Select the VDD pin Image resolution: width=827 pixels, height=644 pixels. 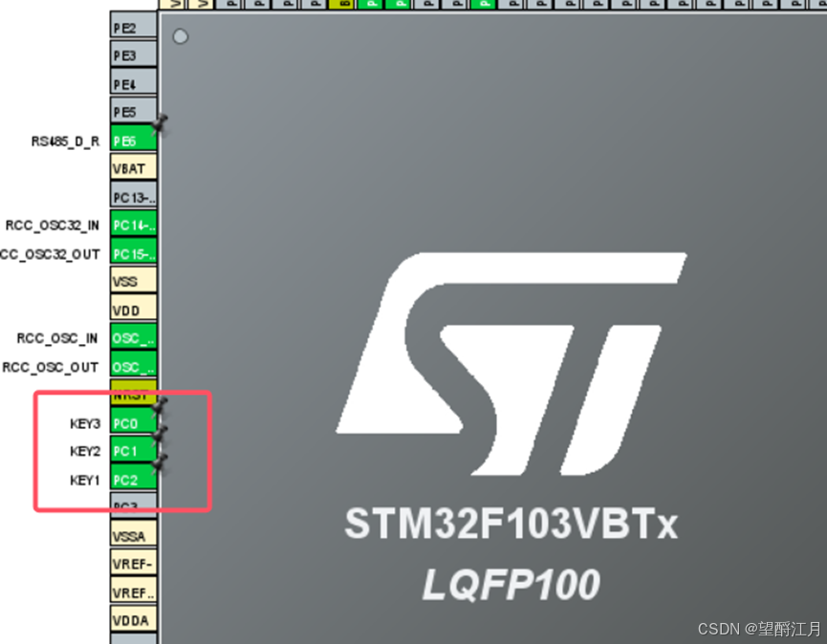pyautogui.click(x=134, y=309)
